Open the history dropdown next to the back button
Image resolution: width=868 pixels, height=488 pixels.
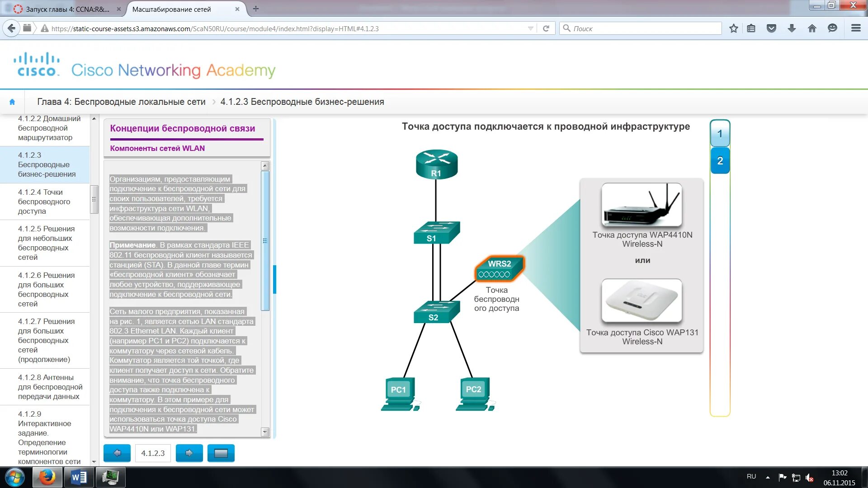coord(27,28)
